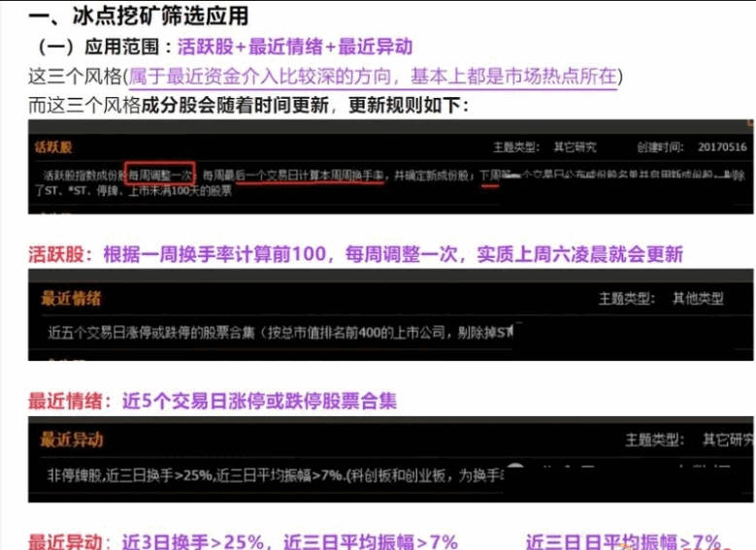Click the red '最近异动:' summary label

click(70, 541)
